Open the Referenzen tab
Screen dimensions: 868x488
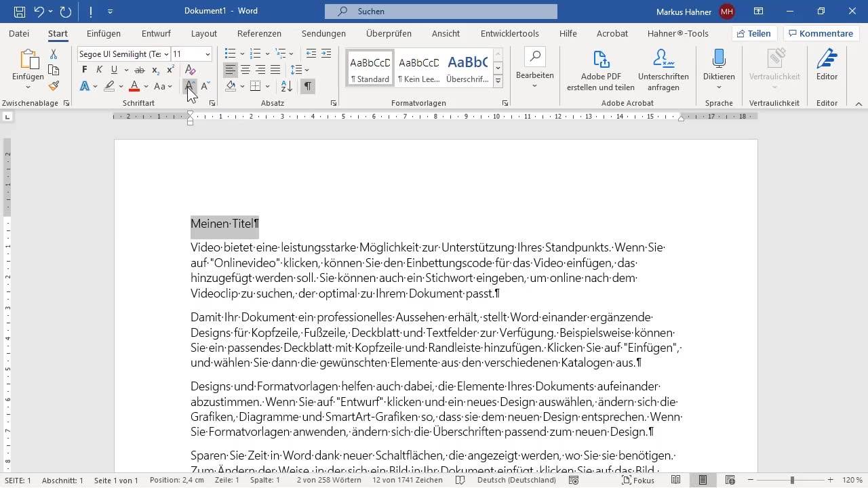(x=259, y=33)
